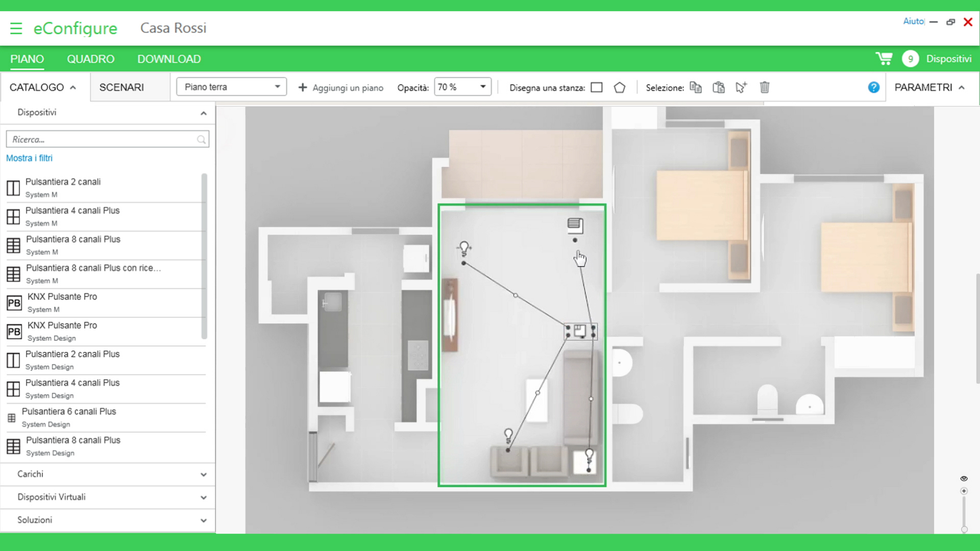Open the Piano terra floor dropdown
980x551 pixels.
pyautogui.click(x=231, y=87)
